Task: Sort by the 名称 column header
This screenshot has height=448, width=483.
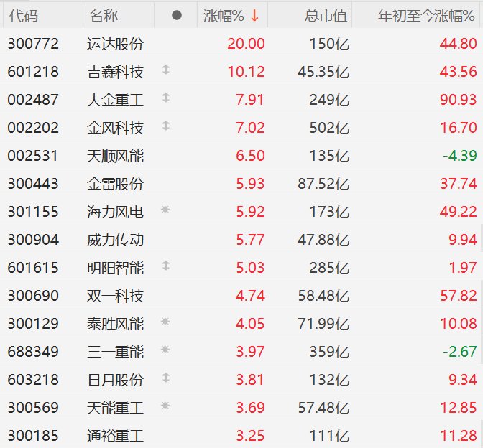Action: (103, 16)
